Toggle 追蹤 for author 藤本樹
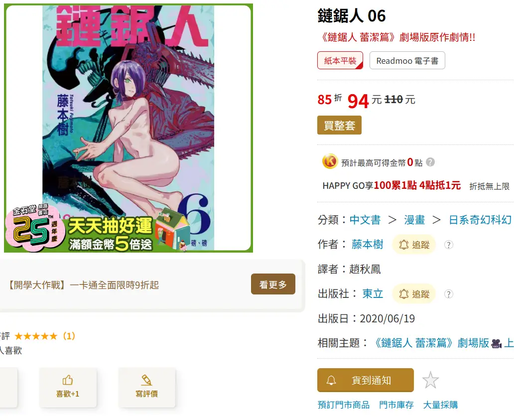 tap(414, 245)
